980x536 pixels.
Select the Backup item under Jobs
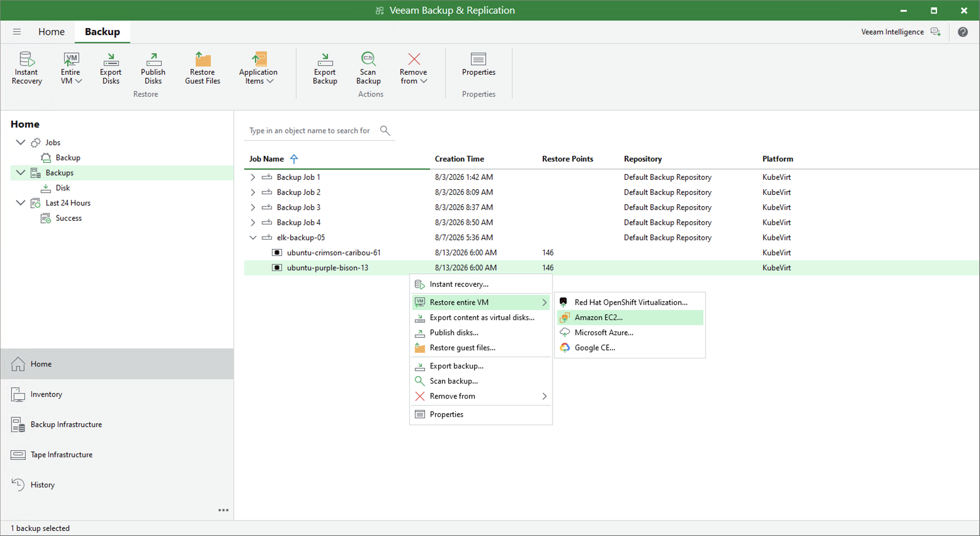click(68, 157)
